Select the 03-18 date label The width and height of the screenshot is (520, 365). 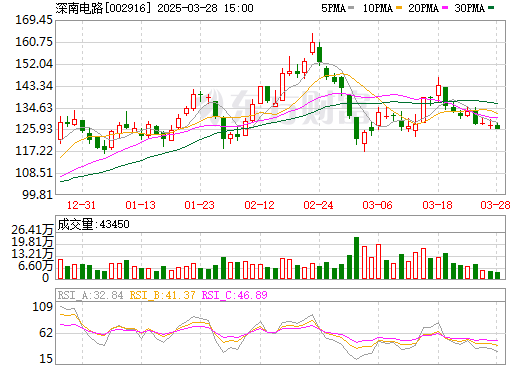point(437,205)
